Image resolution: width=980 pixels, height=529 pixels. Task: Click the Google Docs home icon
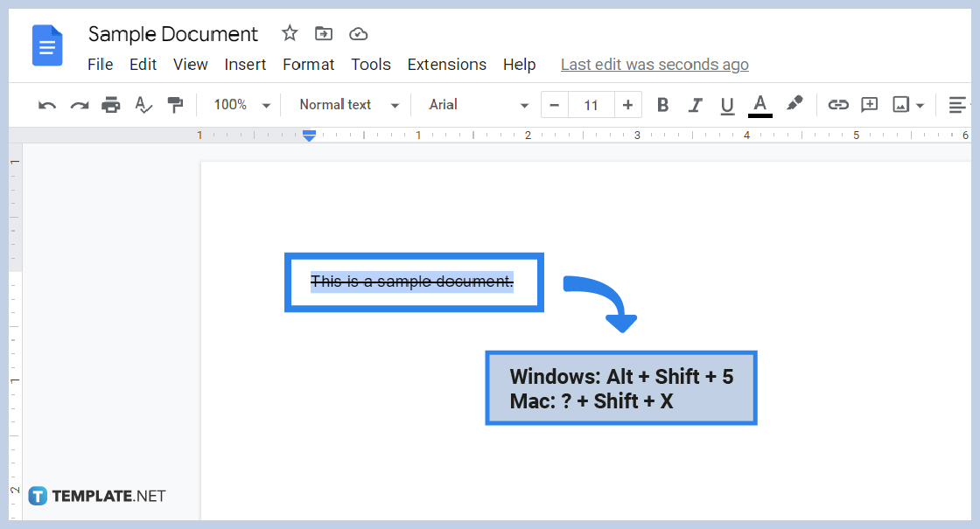coord(47,45)
